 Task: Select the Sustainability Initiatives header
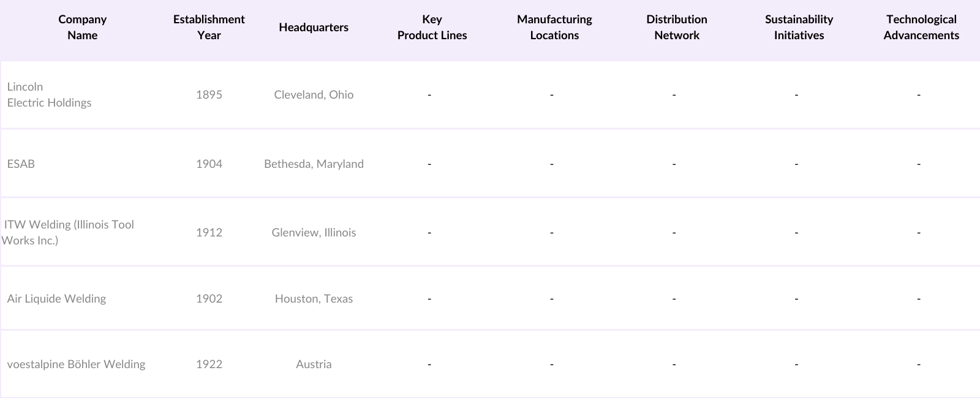(x=799, y=28)
